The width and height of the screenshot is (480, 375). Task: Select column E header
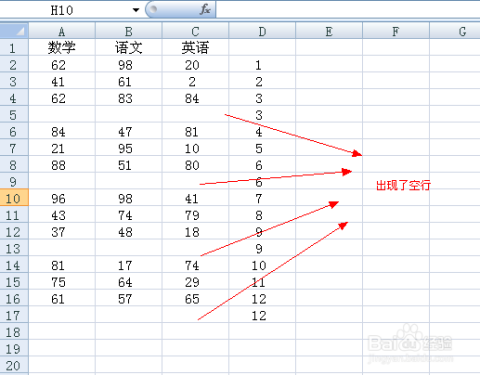click(329, 31)
